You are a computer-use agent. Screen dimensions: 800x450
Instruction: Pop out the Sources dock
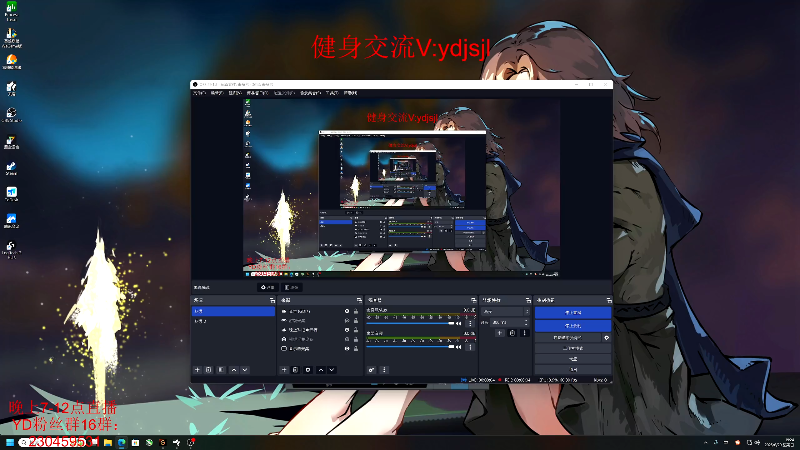tap(359, 300)
